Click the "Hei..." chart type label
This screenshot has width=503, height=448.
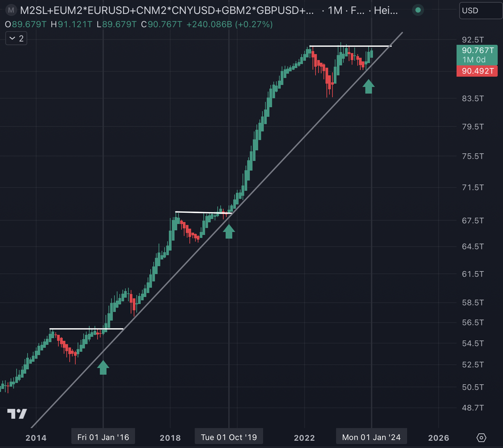(386, 11)
